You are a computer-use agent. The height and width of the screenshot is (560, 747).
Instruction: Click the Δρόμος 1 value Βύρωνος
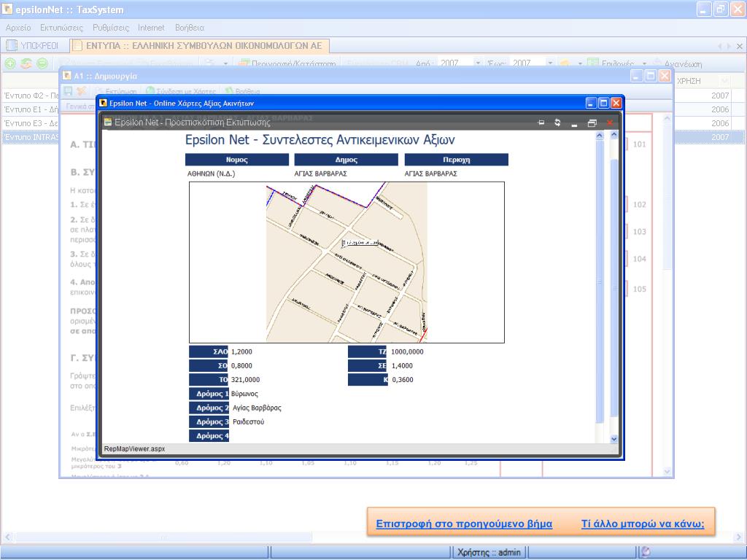pyautogui.click(x=245, y=394)
